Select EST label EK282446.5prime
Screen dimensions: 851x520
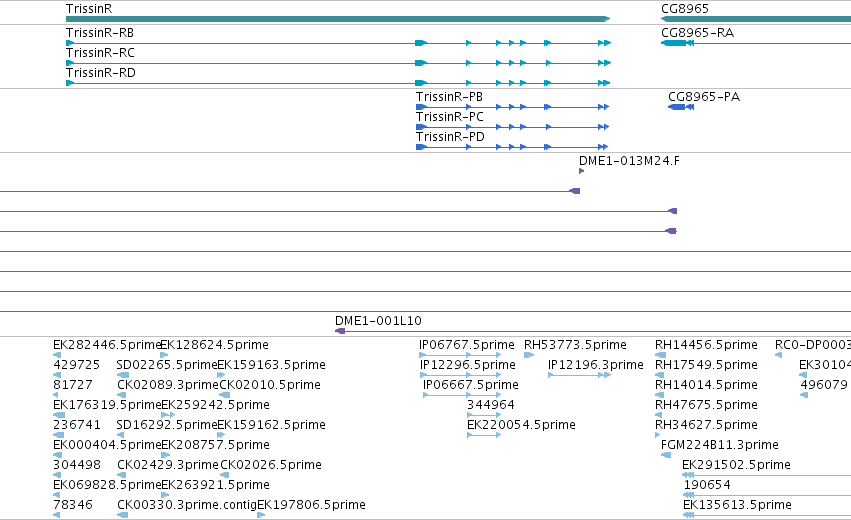107,345
